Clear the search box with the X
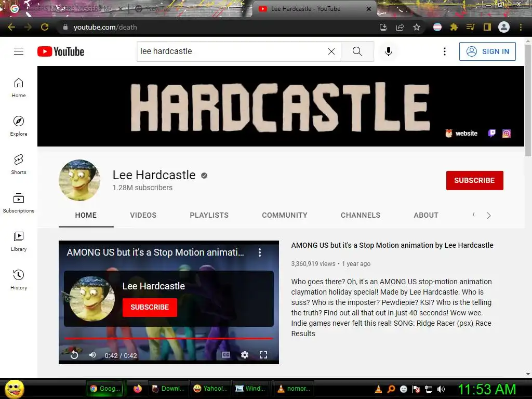 click(x=331, y=51)
